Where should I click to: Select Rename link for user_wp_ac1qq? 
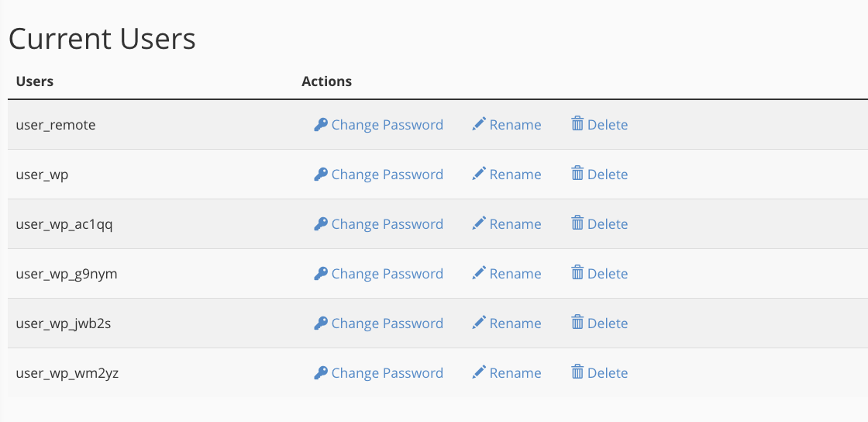pyautogui.click(x=515, y=224)
